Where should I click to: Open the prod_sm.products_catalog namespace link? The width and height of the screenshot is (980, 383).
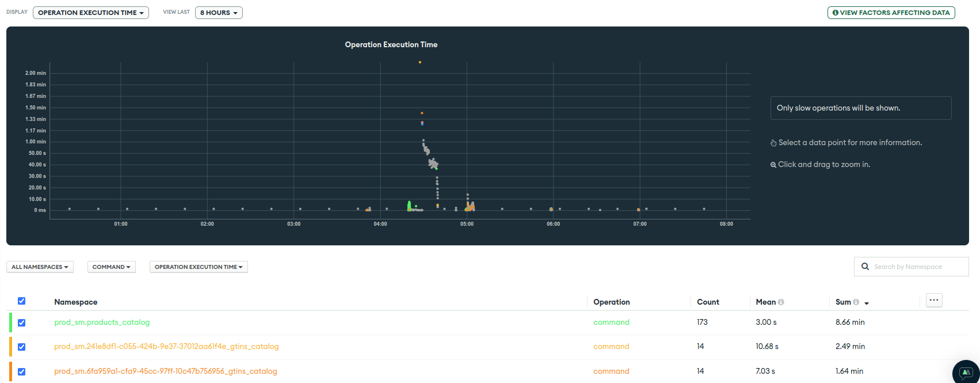102,323
